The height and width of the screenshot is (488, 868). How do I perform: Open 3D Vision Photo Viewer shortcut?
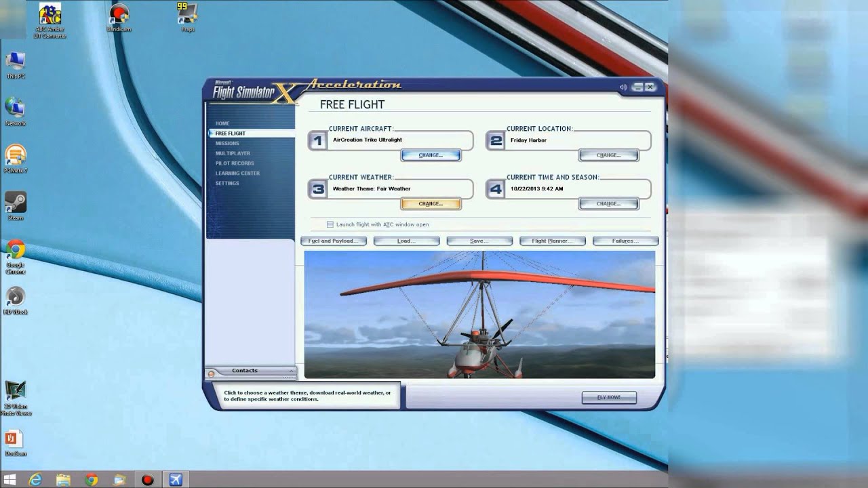(16, 399)
